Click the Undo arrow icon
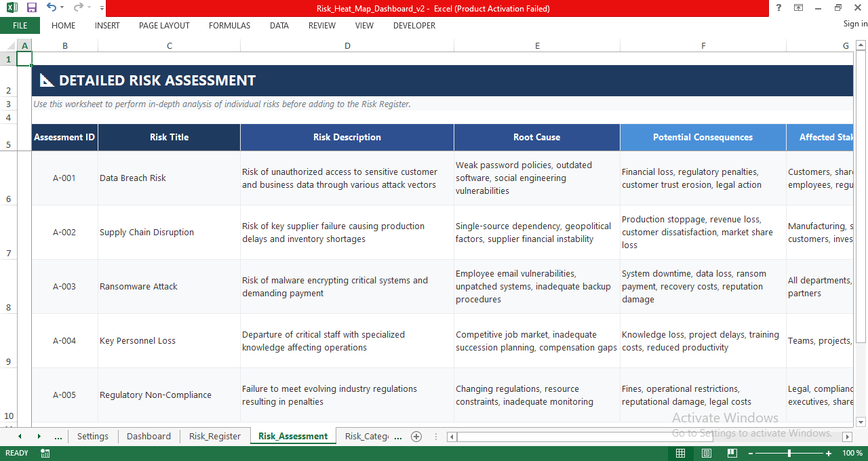The width and height of the screenshot is (868, 461). point(52,7)
